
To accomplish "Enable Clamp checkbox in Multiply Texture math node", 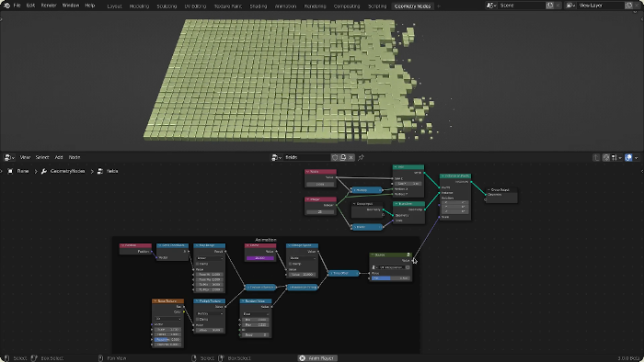I will click(x=198, y=319).
